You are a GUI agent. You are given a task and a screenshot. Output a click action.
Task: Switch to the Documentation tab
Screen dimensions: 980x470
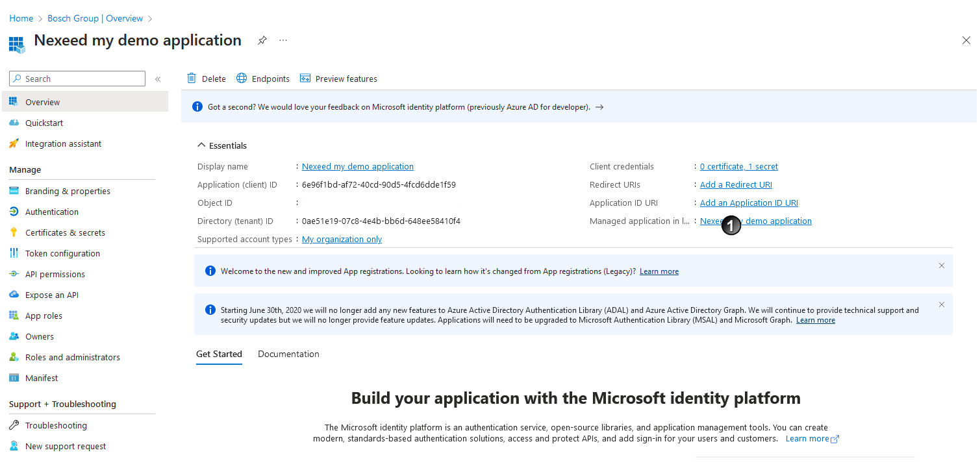[288, 354]
